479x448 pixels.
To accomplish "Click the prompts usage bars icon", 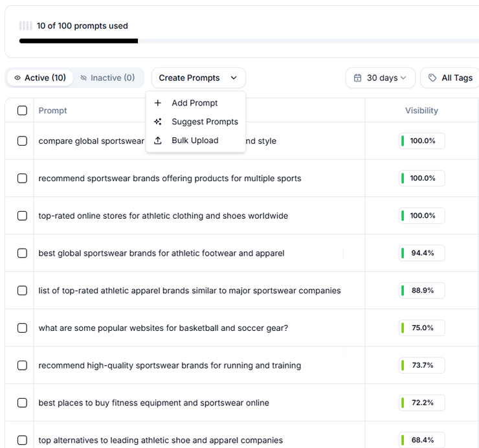I will coord(25,26).
